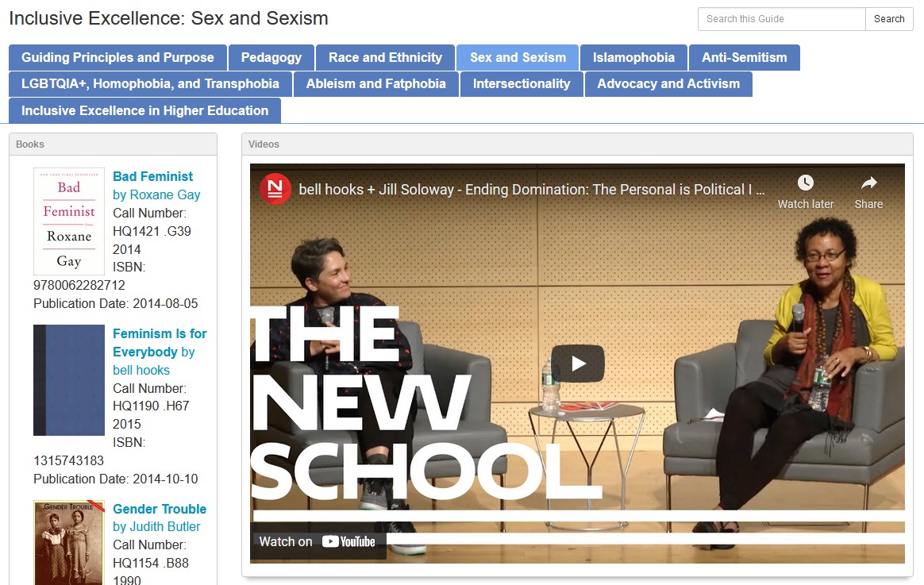The height and width of the screenshot is (585, 924).
Task: Click the author text by Roxane Gay
Action: coord(156,194)
